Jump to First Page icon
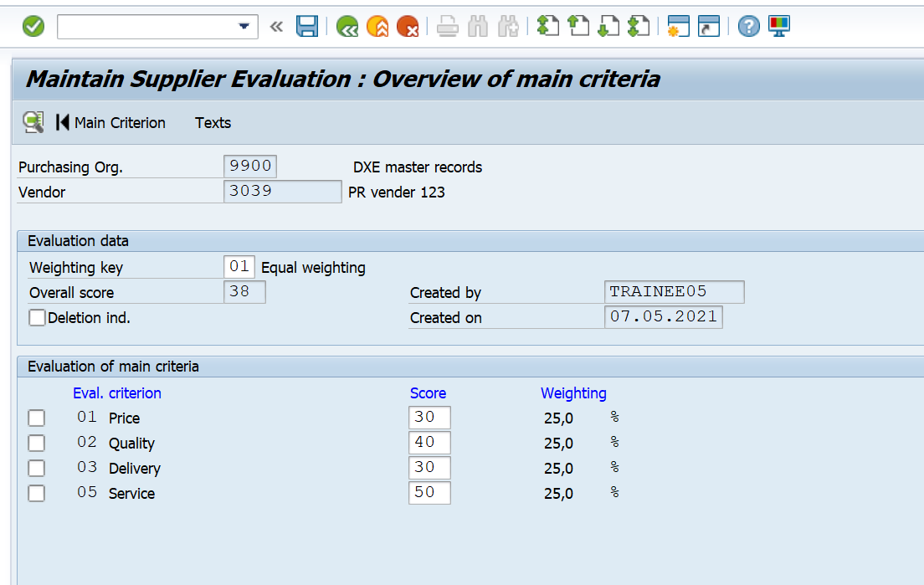Image resolution: width=924 pixels, height=585 pixels. 547,27
